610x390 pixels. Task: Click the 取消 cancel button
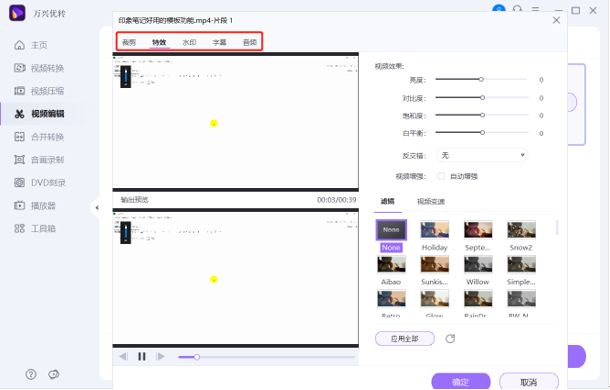(x=529, y=382)
